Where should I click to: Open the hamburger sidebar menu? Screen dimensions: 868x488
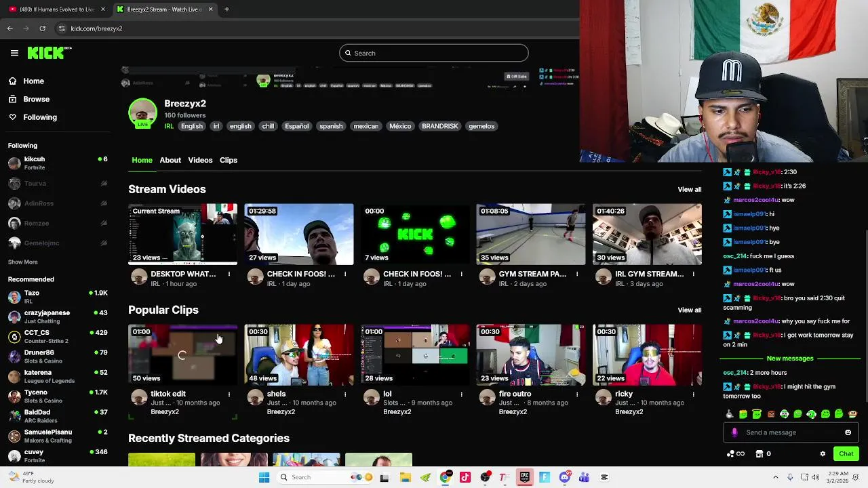click(x=14, y=53)
